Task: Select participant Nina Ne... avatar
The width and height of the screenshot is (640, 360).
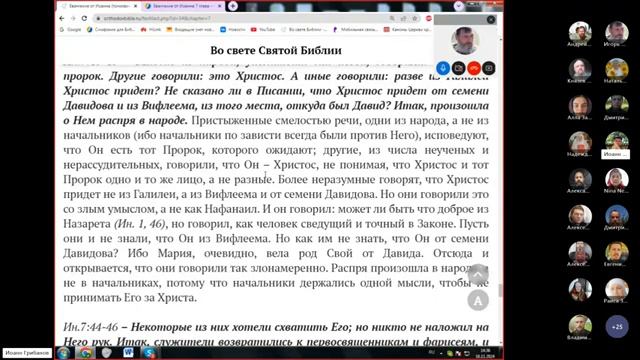Action: [x=616, y=179]
